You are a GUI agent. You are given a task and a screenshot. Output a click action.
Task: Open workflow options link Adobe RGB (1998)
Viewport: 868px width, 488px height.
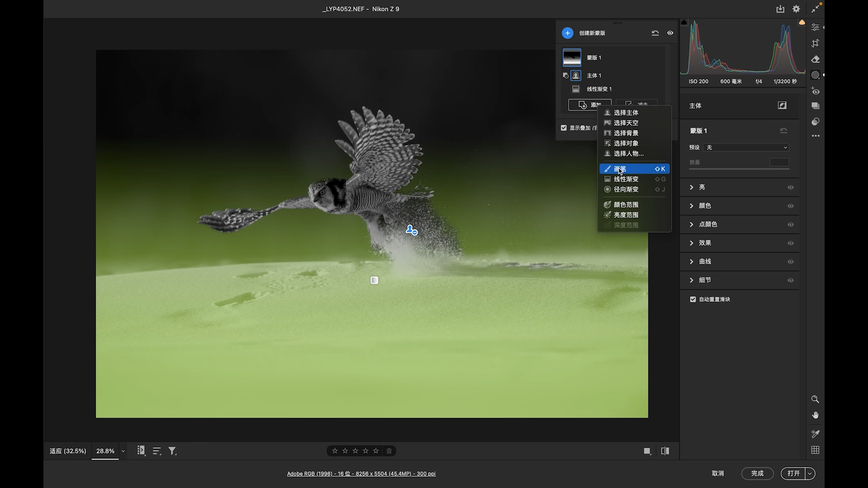click(361, 474)
